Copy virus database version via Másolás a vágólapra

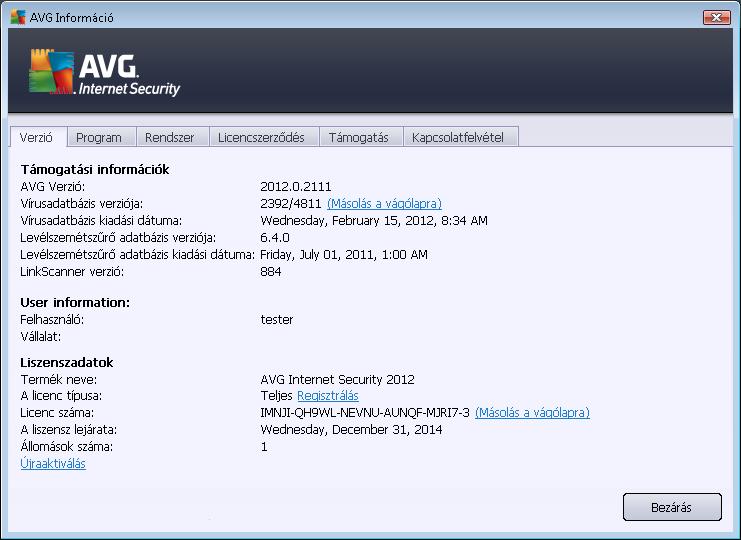[x=384, y=204]
